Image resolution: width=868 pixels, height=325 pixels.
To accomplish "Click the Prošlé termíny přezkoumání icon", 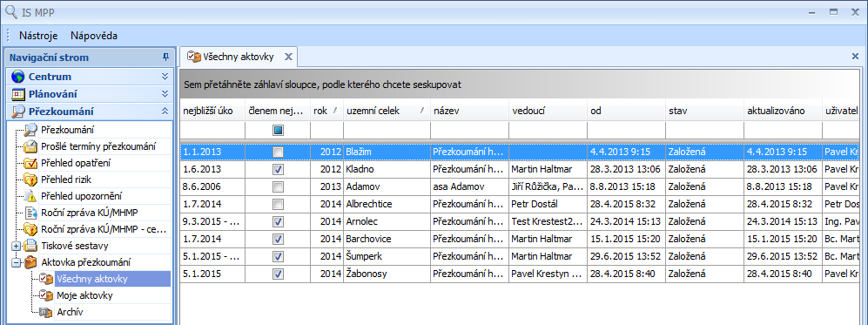I will (x=30, y=146).
